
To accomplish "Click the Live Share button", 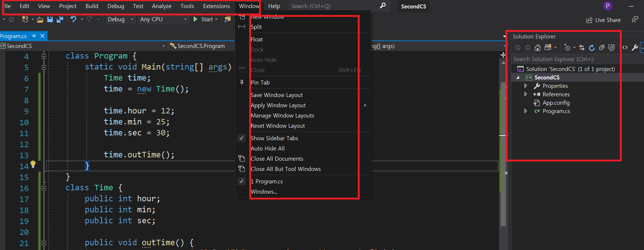I will click(603, 20).
